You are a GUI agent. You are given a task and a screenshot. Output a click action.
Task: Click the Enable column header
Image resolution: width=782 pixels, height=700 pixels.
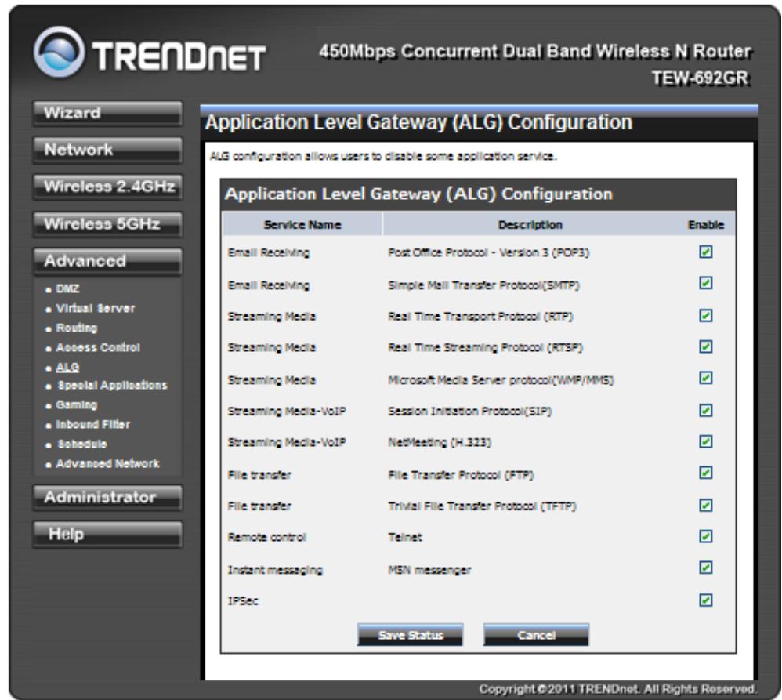tap(706, 225)
